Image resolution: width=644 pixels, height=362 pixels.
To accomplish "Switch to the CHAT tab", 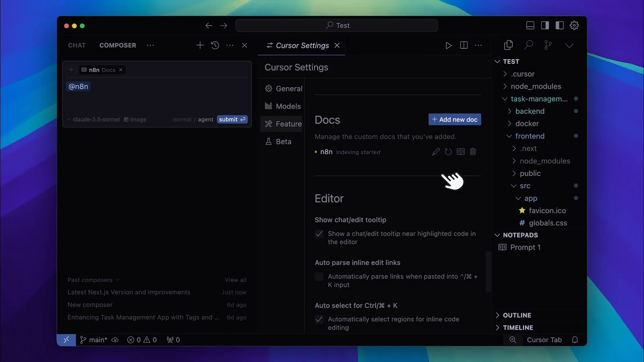I will (77, 45).
